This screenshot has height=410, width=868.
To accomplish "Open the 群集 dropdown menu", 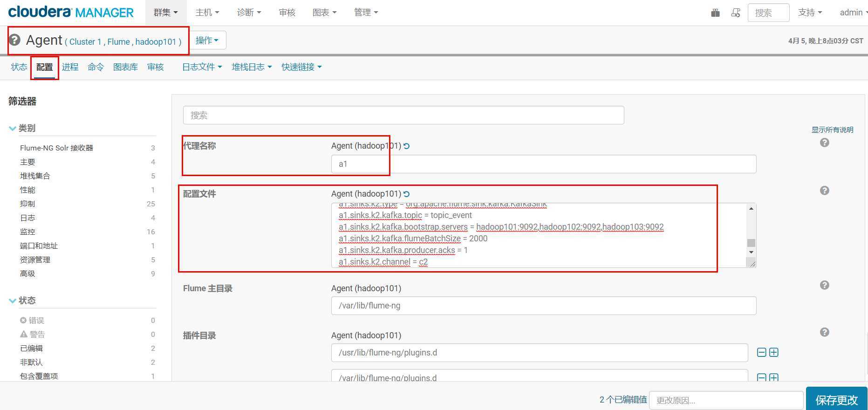I will point(166,13).
